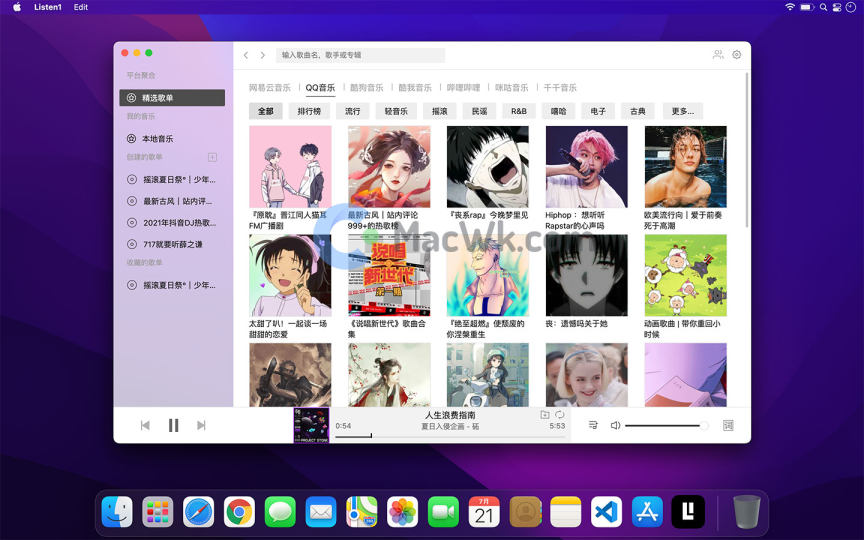Image resolution: width=864 pixels, height=540 pixels.
Task: Open the now-playing album cover
Action: point(311,425)
